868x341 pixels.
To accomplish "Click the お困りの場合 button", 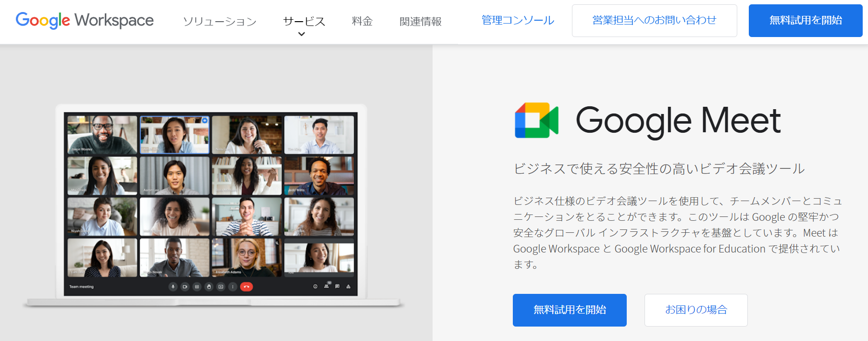I will pyautogui.click(x=696, y=310).
